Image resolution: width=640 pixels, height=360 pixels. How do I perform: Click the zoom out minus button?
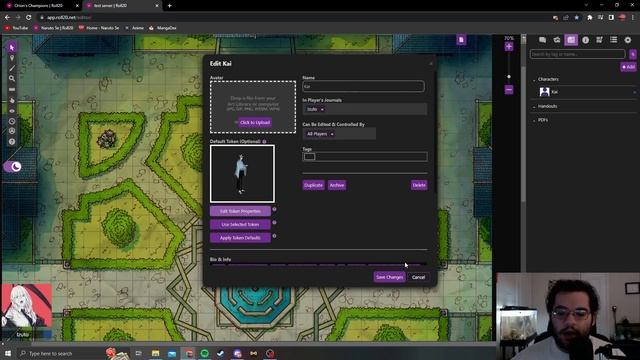509,90
